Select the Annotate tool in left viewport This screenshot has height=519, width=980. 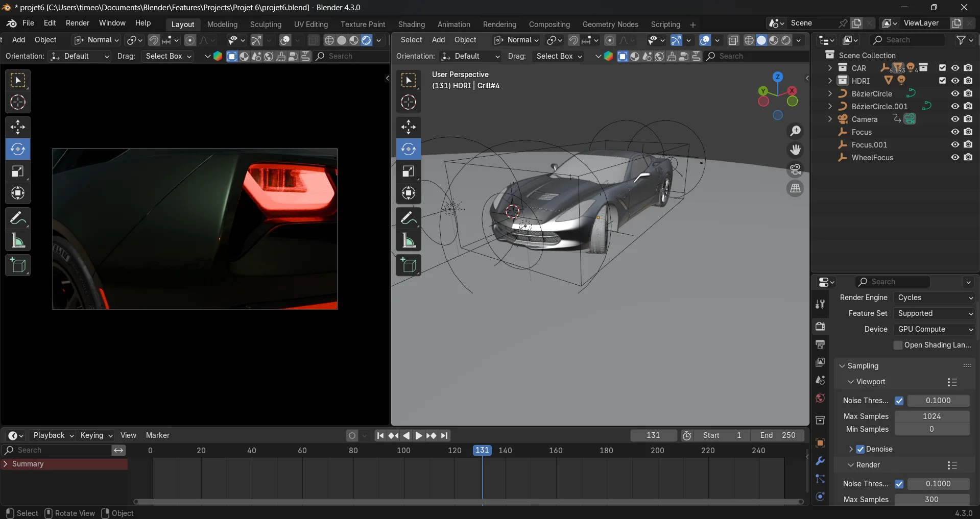point(18,218)
